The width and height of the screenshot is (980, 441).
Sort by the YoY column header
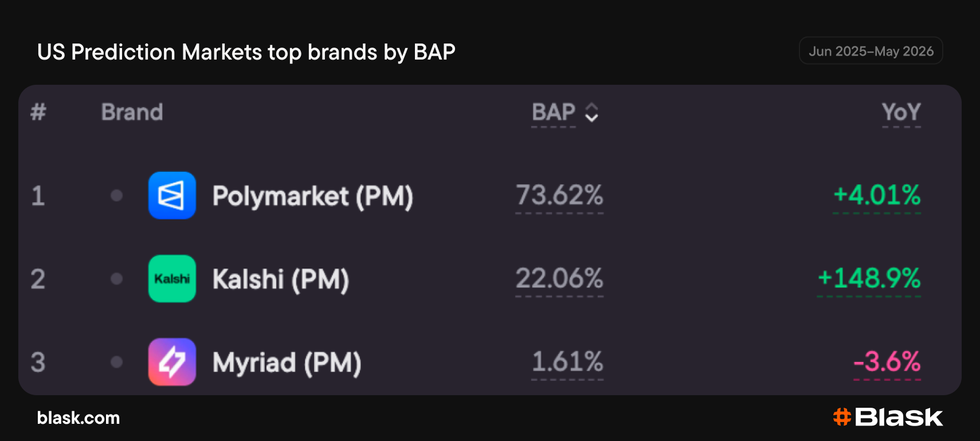(x=901, y=112)
